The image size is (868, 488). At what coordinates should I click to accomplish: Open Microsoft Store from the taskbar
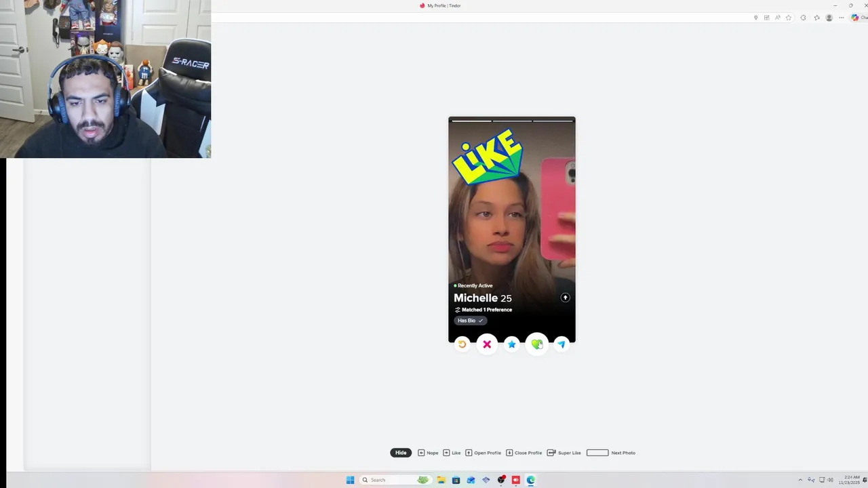(456, 480)
